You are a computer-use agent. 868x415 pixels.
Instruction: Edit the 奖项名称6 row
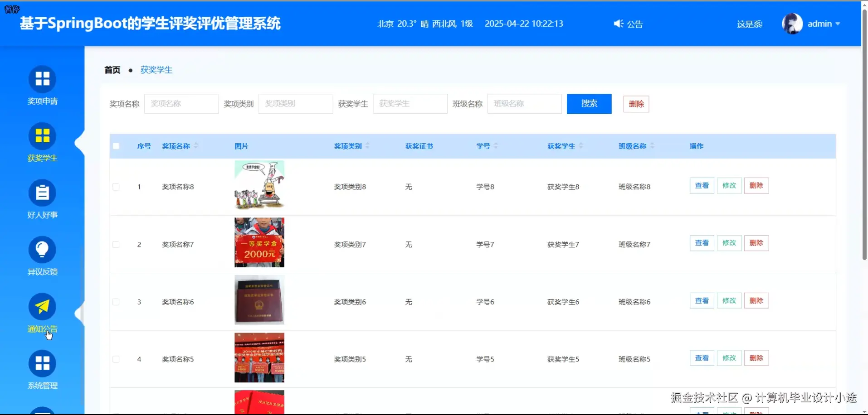pos(729,301)
